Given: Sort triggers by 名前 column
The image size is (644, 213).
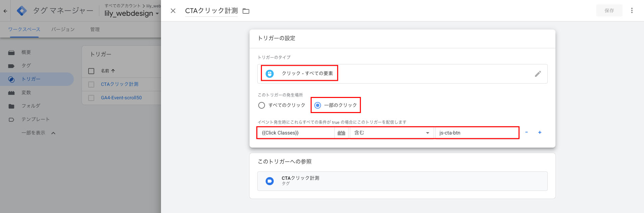Looking at the screenshot, I should point(108,71).
